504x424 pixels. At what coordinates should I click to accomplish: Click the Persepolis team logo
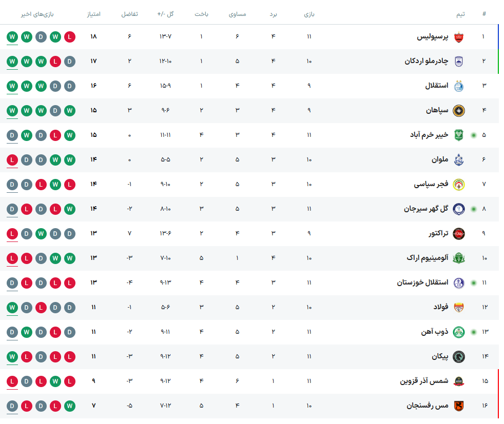pos(458,37)
